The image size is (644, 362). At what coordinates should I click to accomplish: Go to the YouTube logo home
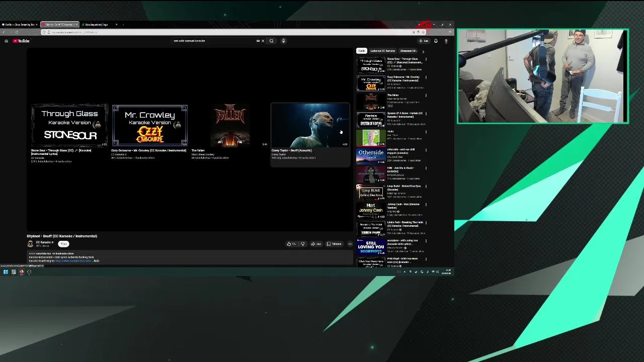[21, 41]
